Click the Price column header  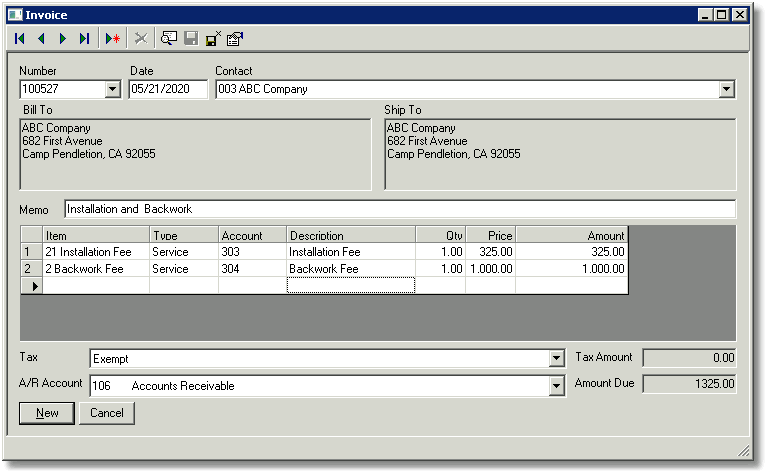click(491, 235)
